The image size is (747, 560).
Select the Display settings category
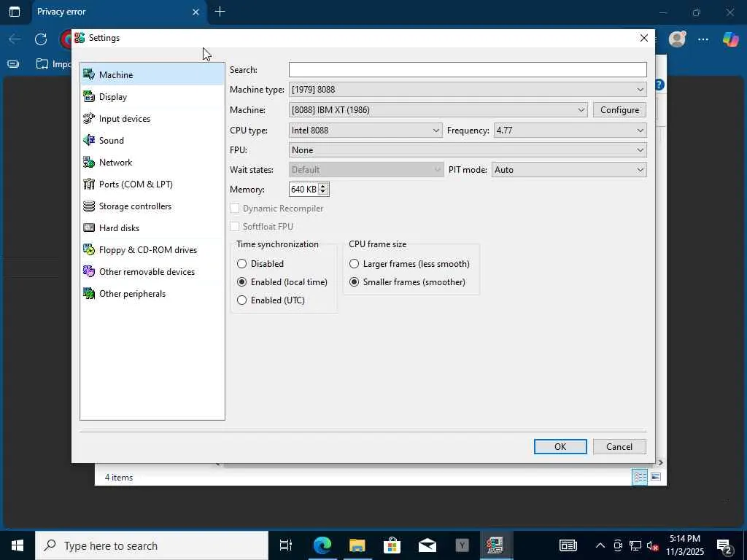(x=152, y=97)
